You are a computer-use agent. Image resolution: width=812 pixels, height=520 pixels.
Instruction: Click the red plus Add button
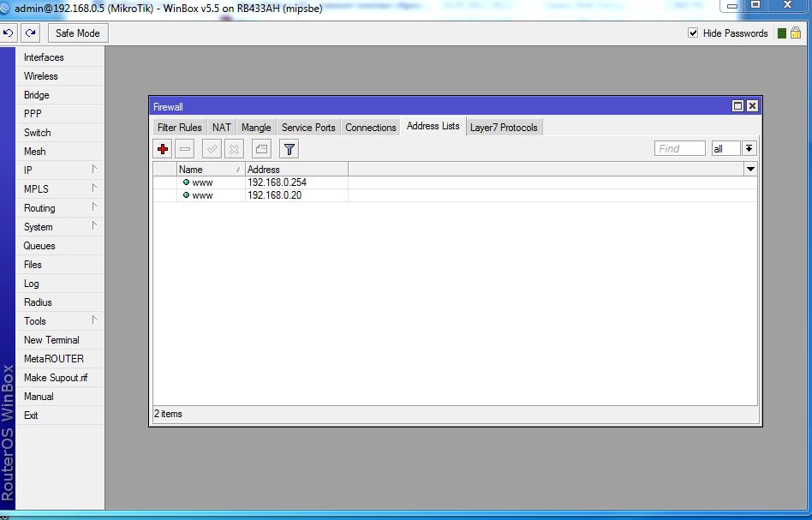coord(163,149)
